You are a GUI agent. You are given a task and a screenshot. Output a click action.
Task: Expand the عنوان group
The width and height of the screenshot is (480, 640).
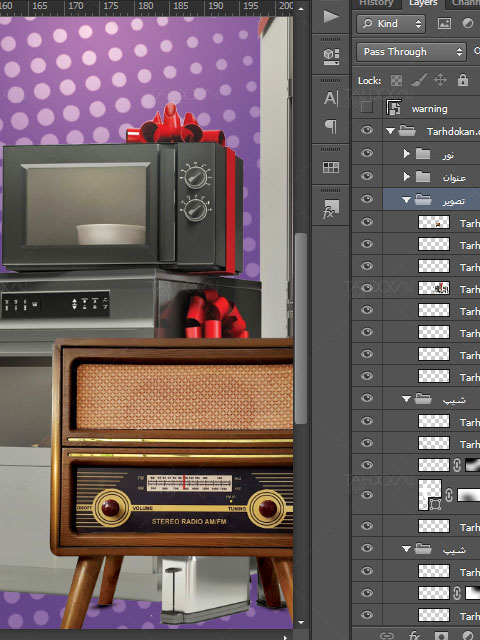[406, 176]
